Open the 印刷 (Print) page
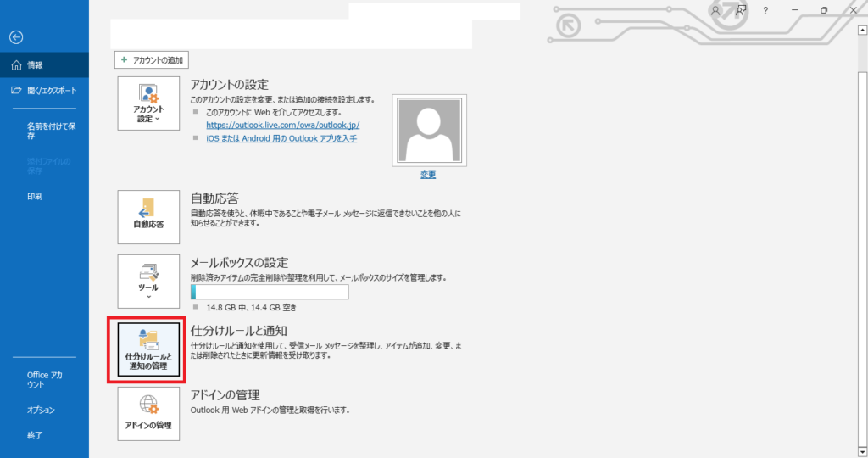Viewport: 868px width, 458px height. [35, 196]
